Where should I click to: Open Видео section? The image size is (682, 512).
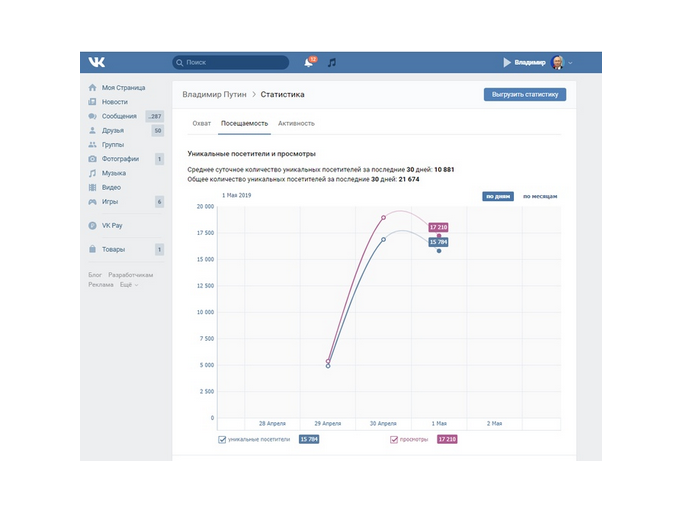111,187
